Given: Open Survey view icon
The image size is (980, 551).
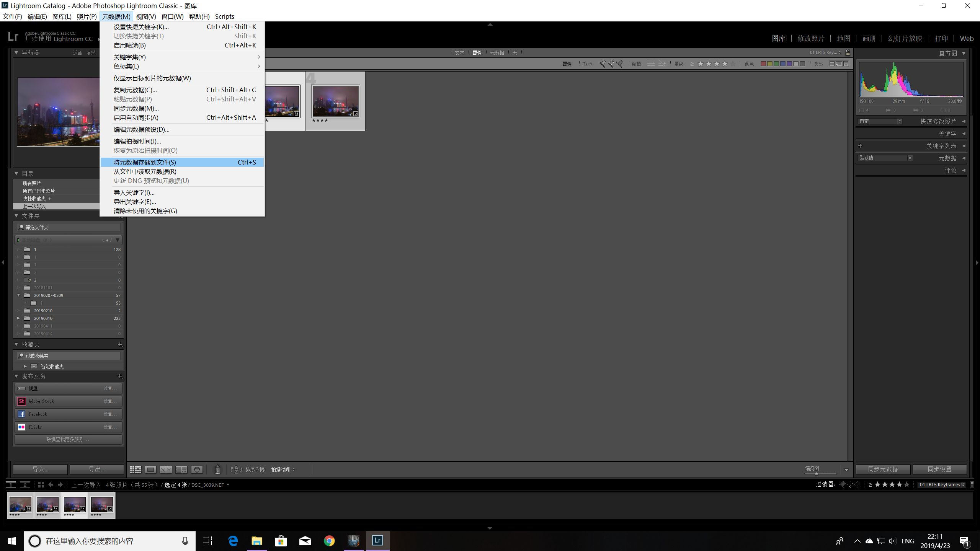Looking at the screenshot, I should coord(181,469).
